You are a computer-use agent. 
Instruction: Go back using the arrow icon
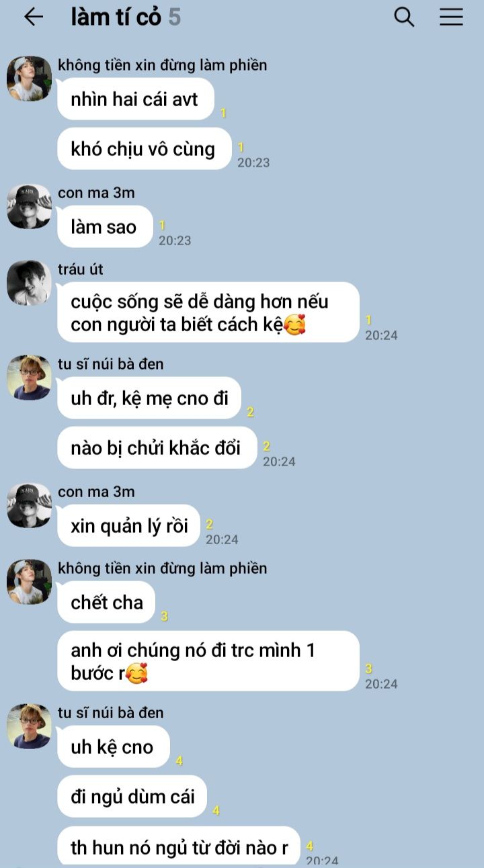point(33,17)
